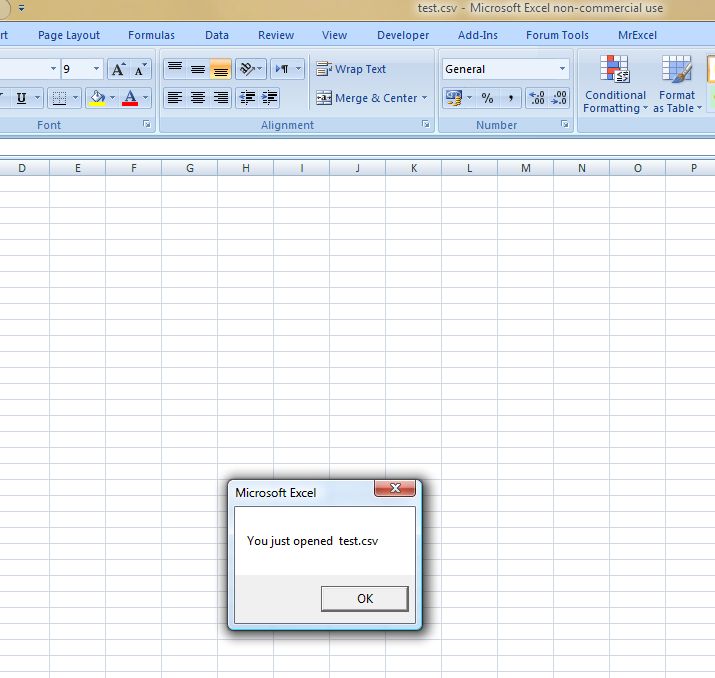Close the Microsoft Excel dialog
The image size is (715, 678).
point(395,488)
